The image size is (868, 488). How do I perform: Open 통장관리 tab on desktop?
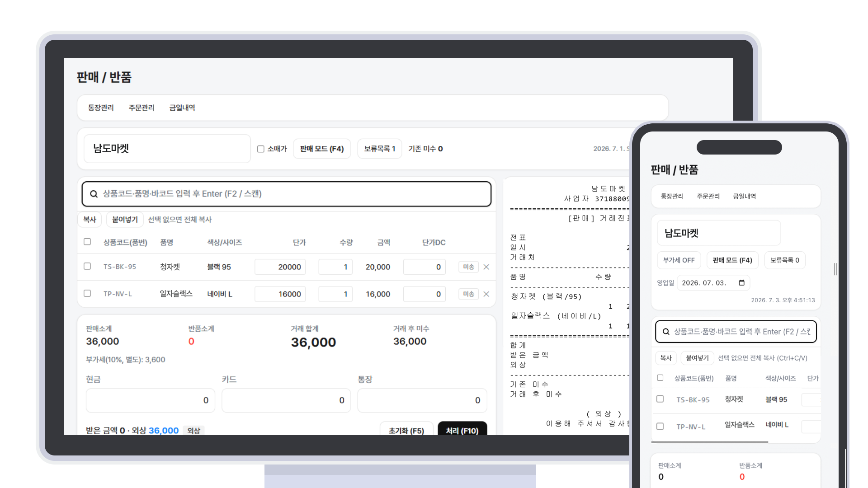(x=101, y=108)
